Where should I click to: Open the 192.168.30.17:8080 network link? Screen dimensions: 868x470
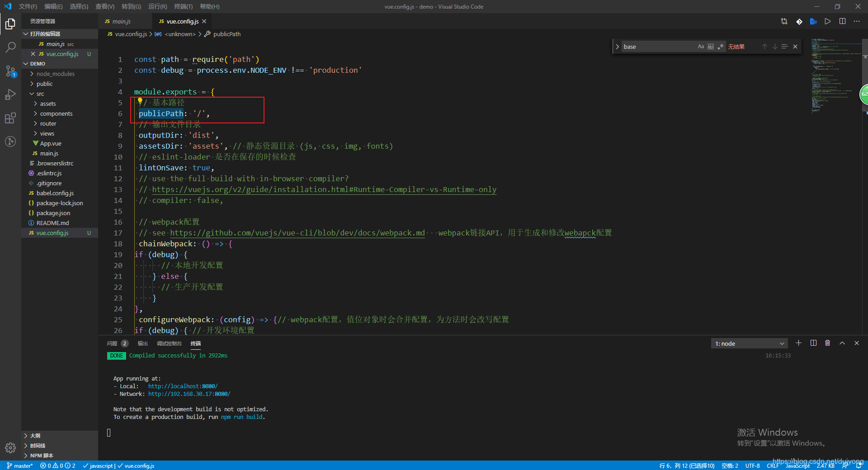pyautogui.click(x=189, y=394)
